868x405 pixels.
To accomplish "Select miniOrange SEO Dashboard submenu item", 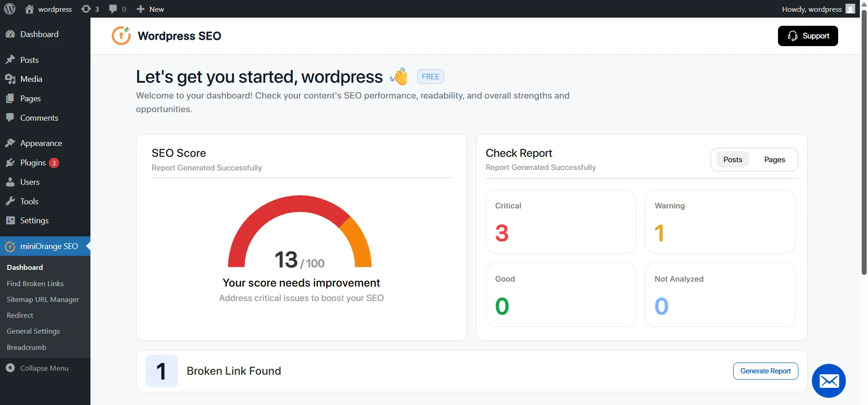I will coord(25,267).
